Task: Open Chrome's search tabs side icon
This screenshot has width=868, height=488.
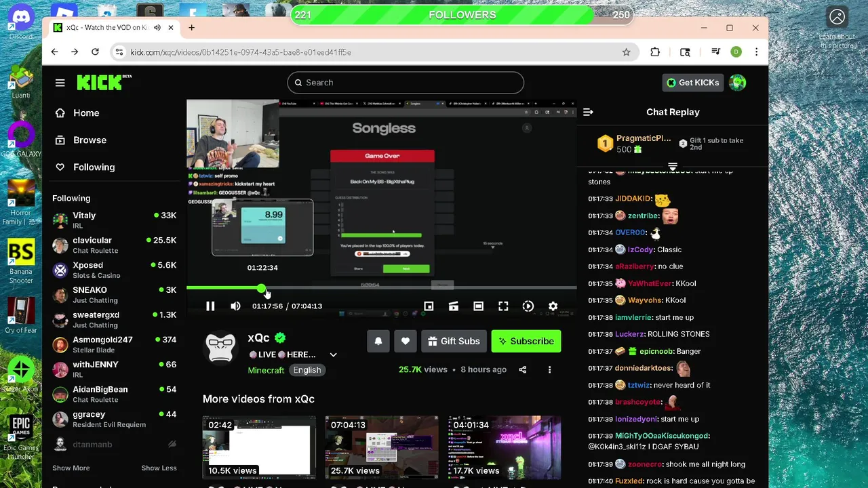Action: pos(685,52)
